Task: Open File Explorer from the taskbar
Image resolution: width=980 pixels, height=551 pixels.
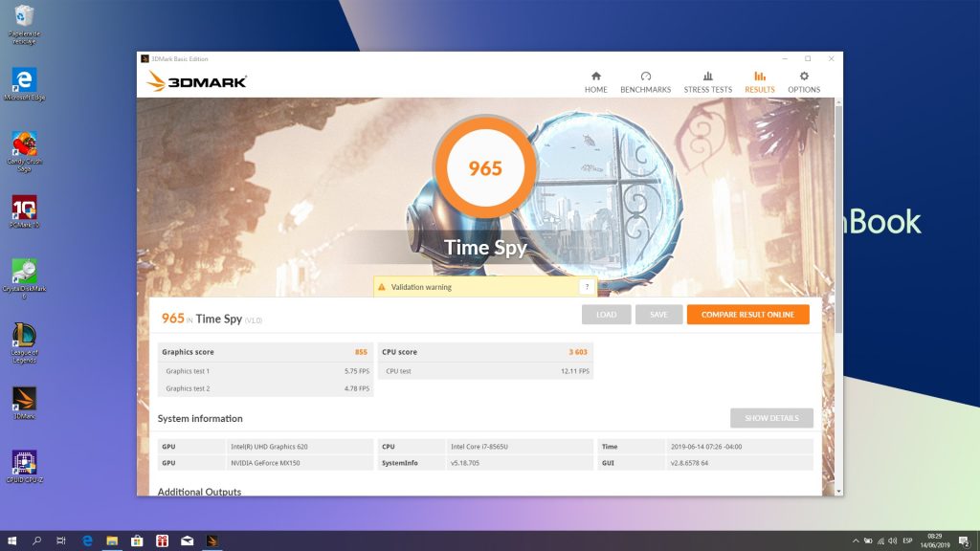Action: 111,540
